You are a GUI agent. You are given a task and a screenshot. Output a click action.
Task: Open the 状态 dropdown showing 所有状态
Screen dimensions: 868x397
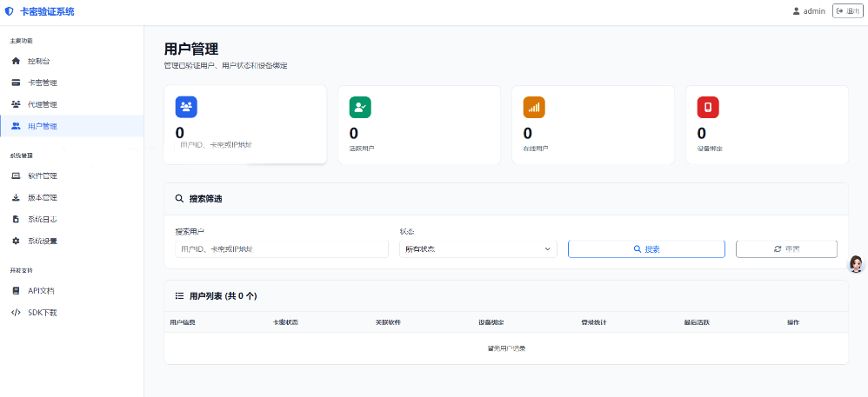point(477,249)
